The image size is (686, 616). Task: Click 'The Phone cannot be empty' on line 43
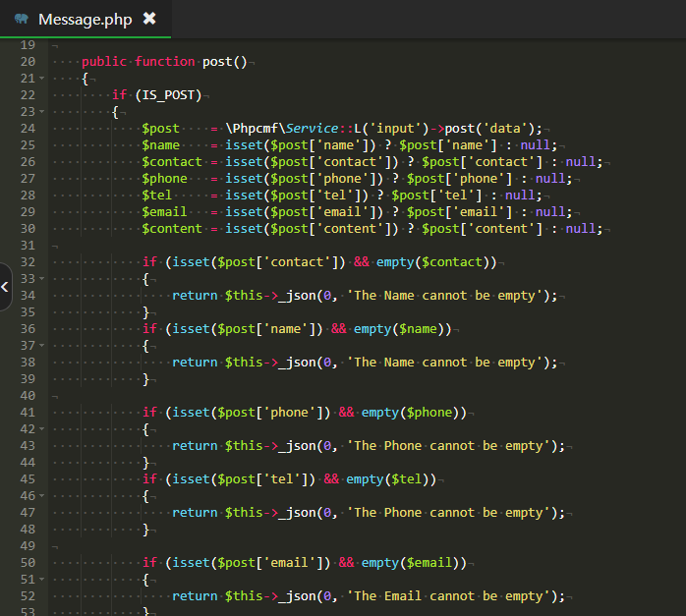coord(448,446)
